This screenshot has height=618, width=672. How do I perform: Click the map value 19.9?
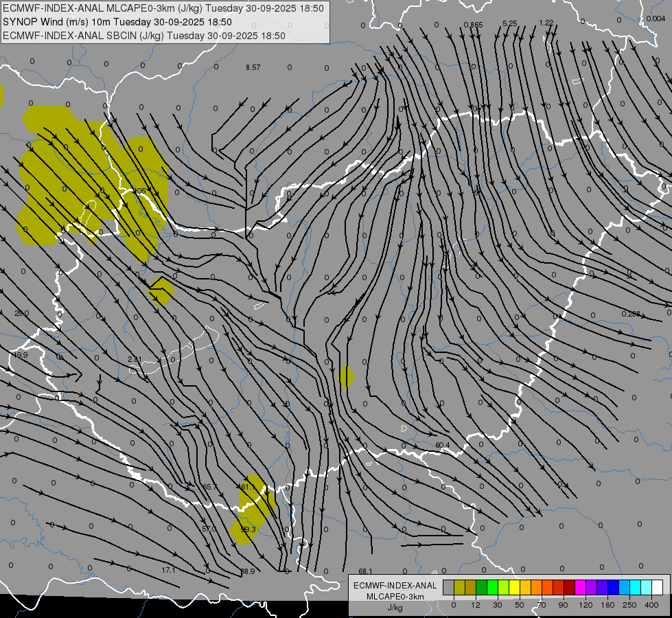tap(20, 355)
